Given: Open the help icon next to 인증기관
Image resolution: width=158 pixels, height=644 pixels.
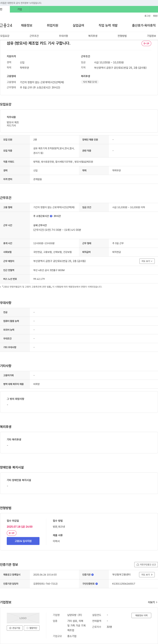Looking at the screenshot, I should (92, 574).
